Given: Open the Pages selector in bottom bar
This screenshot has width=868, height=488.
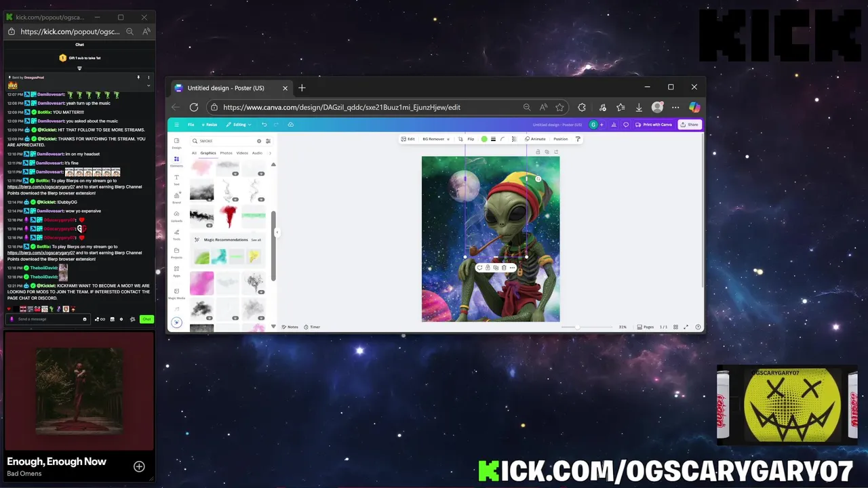Looking at the screenshot, I should tap(645, 327).
